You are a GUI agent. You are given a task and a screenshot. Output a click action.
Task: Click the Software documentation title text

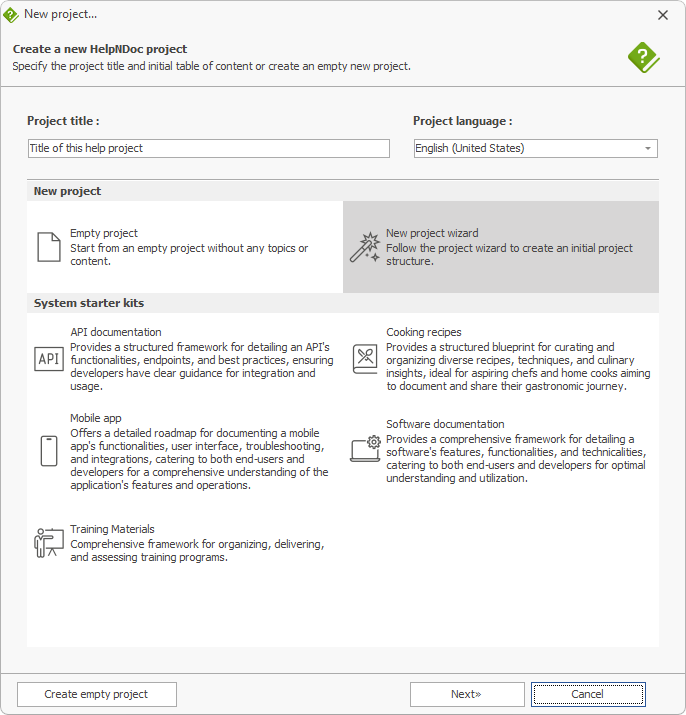point(445,424)
